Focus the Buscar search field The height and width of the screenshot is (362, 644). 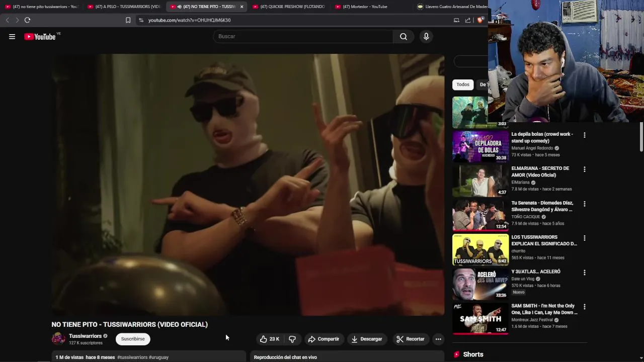303,36
